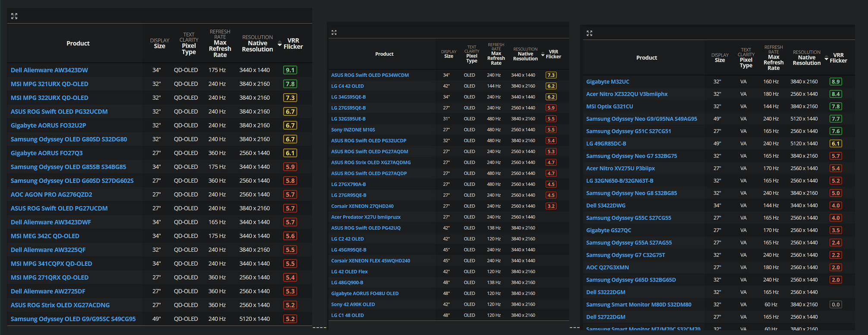Sort VA table by Native Resolution header
Image resolution: width=868 pixels, height=335 pixels.
pyautogui.click(x=806, y=57)
